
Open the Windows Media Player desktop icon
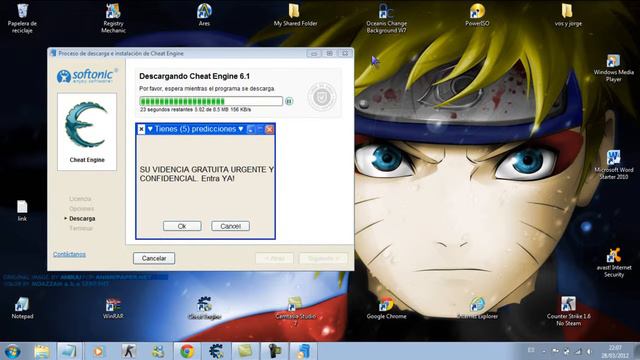[613, 68]
